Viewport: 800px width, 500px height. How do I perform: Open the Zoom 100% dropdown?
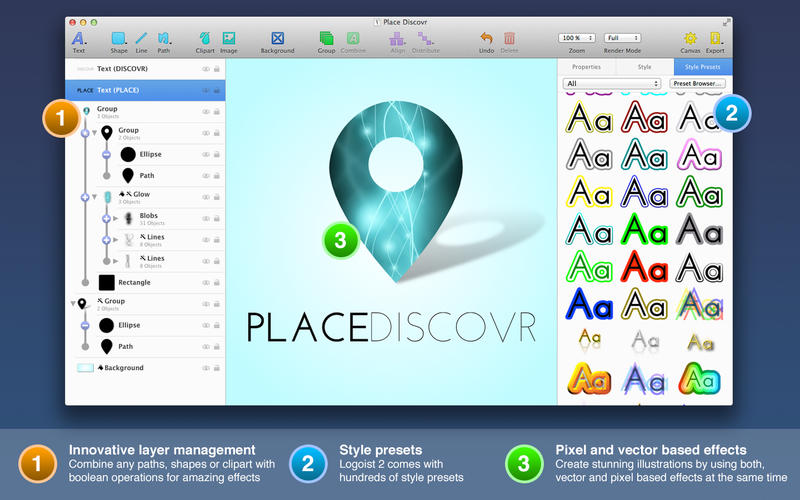coord(577,37)
